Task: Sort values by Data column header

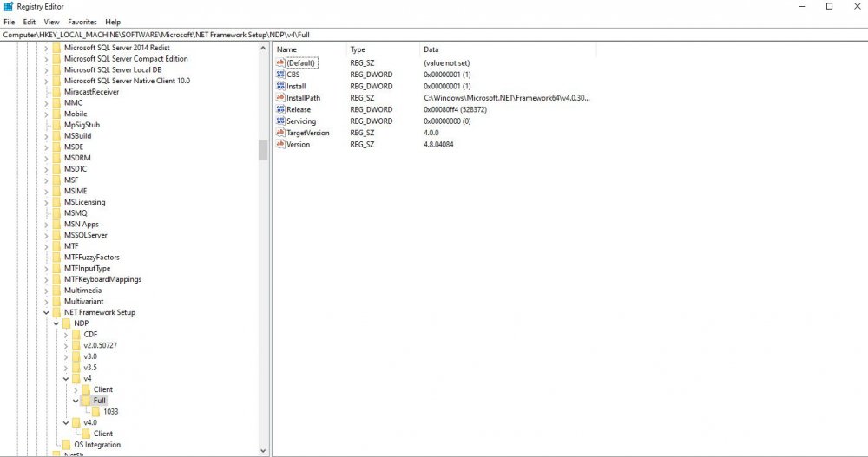Action: coord(508,49)
